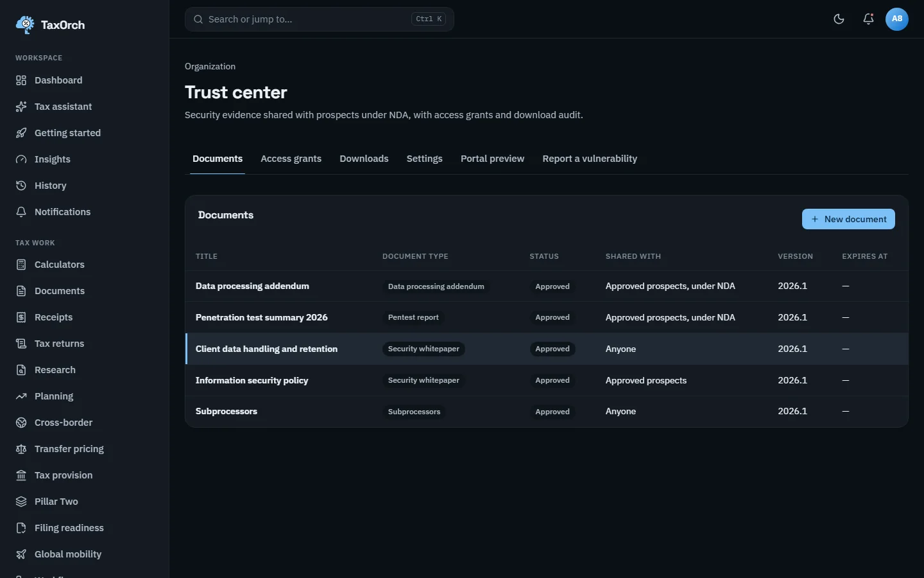The height and width of the screenshot is (578, 924).
Task: Click the Title column header
Action: 207,256
